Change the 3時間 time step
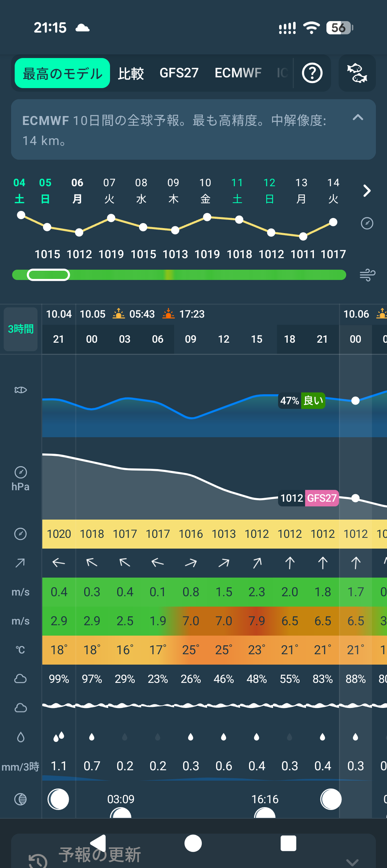 [21, 329]
